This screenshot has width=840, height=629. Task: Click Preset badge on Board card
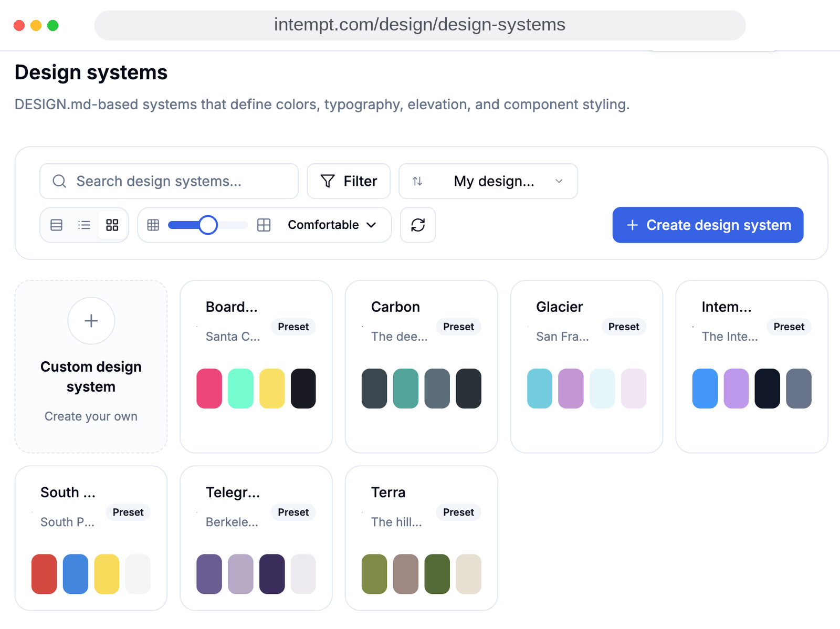coord(293,327)
